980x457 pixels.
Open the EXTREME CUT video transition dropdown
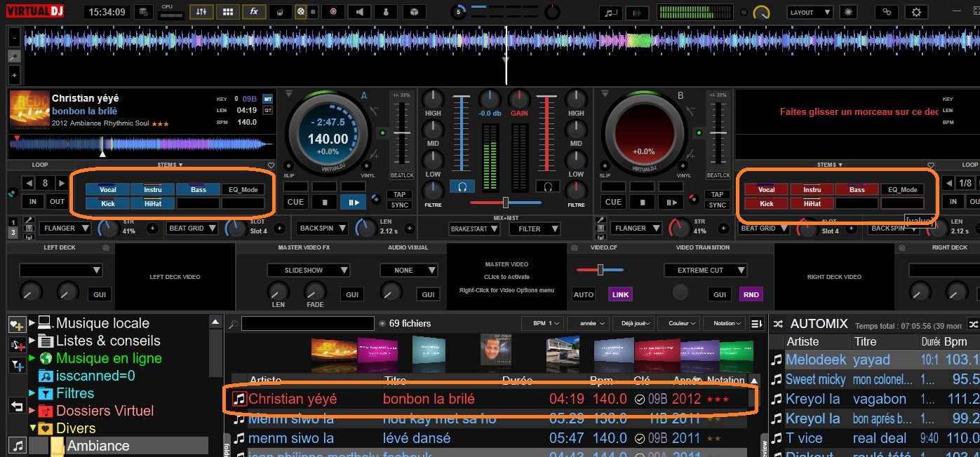706,271
